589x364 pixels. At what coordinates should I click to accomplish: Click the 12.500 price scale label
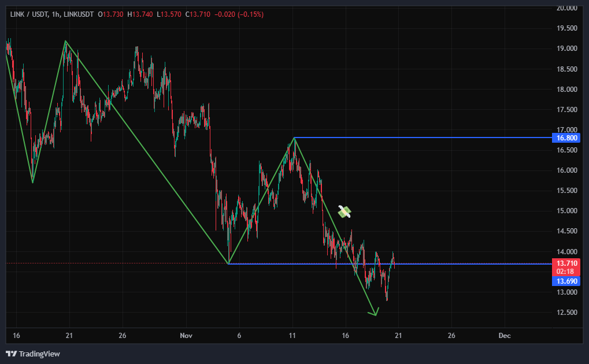[566, 313]
